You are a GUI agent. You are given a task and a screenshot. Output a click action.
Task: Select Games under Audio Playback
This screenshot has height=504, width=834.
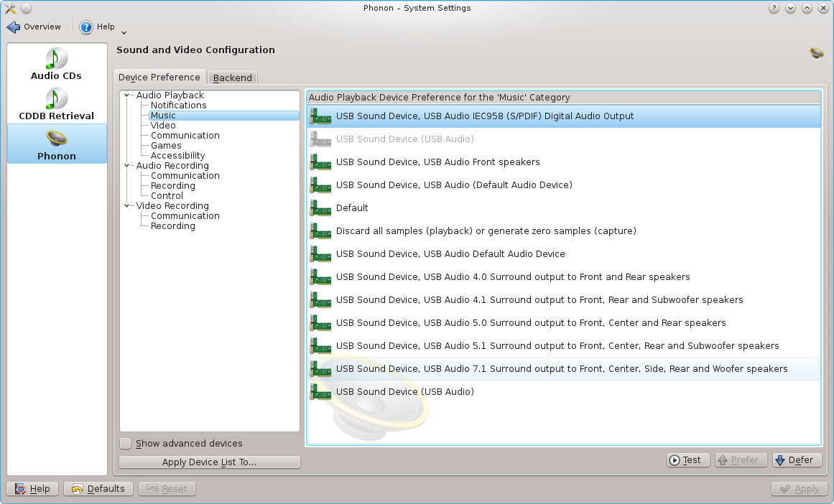(166, 146)
